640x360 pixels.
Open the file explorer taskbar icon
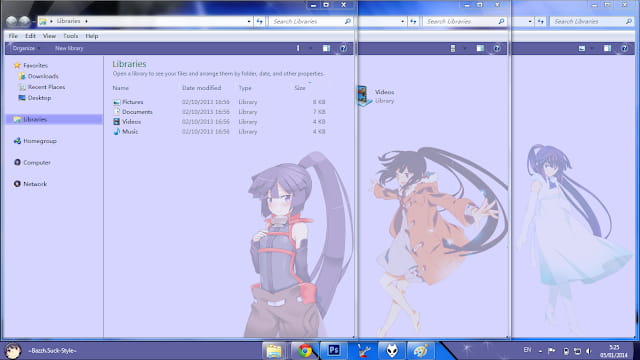pos(274,351)
